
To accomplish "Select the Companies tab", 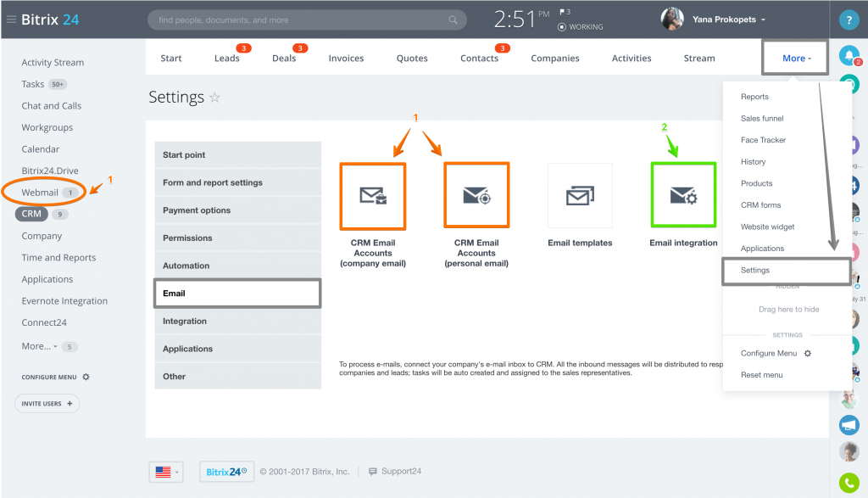I will click(x=555, y=59).
